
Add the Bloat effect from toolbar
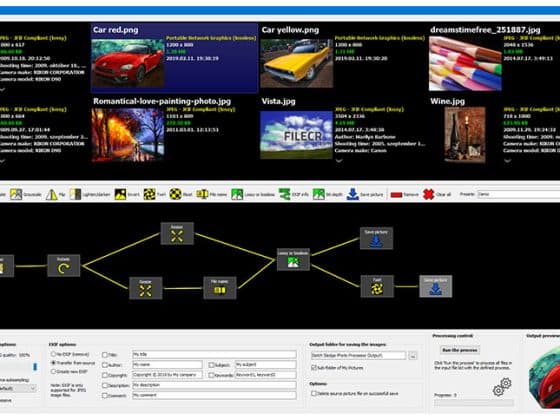click(175, 194)
